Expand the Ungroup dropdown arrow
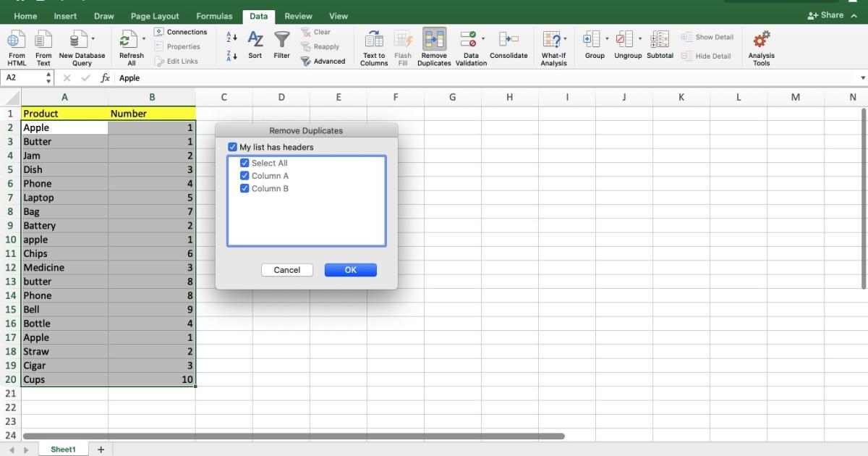Screen dimensions: 868x456 click(640, 38)
